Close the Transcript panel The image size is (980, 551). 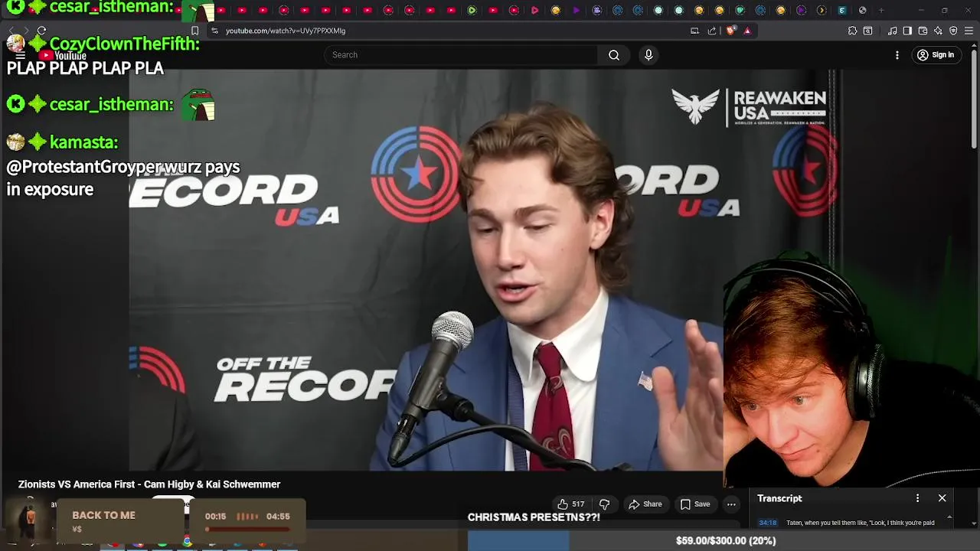(942, 498)
